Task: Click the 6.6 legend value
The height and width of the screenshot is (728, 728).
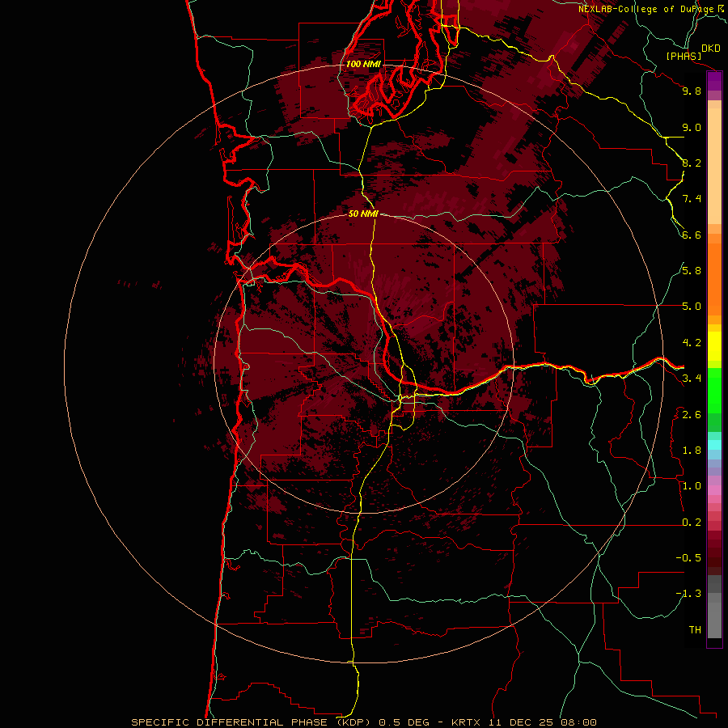Action: [692, 235]
